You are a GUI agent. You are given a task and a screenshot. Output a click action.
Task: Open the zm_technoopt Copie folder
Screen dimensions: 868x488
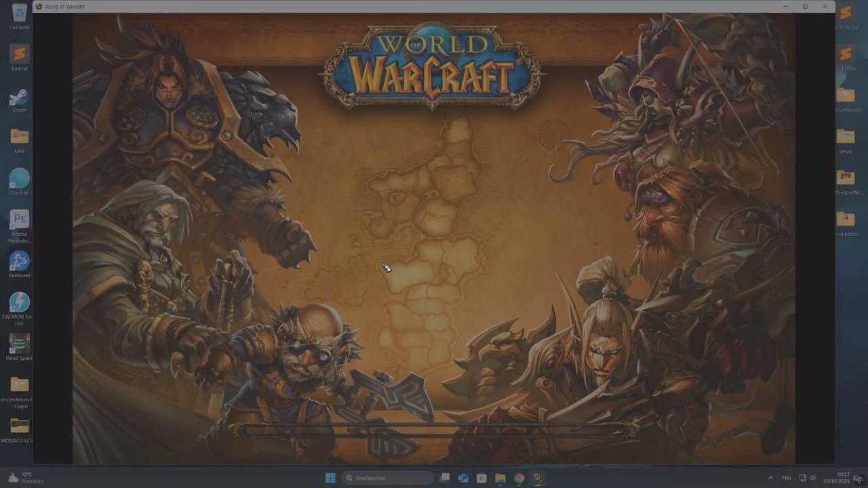[x=20, y=391]
